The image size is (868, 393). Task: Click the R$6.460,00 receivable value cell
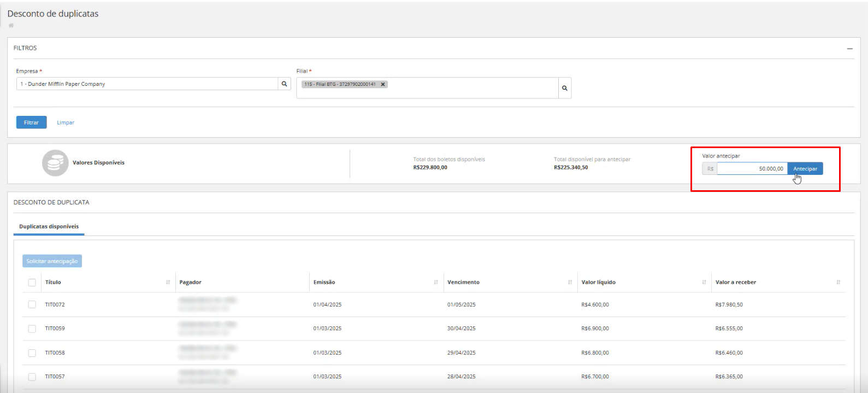pyautogui.click(x=729, y=353)
